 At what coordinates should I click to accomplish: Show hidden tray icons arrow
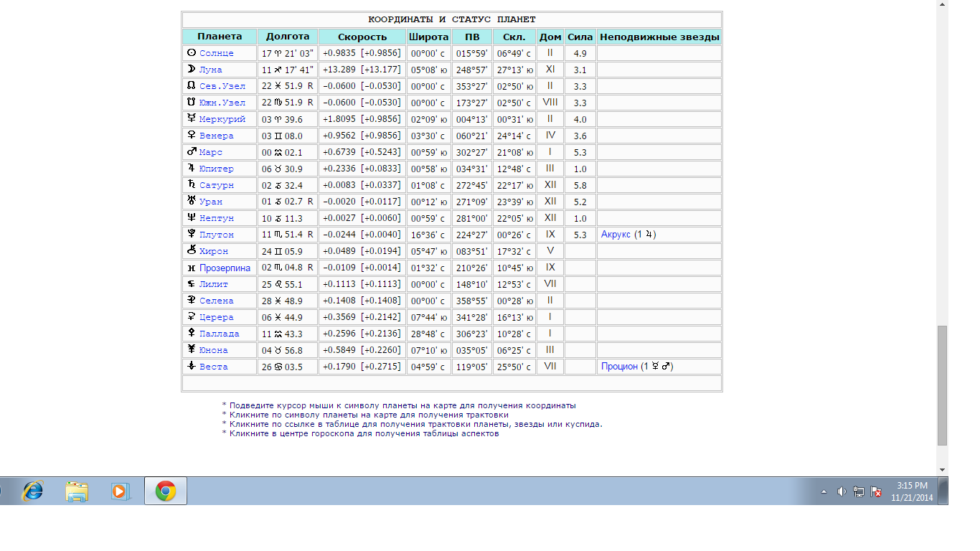click(x=824, y=491)
